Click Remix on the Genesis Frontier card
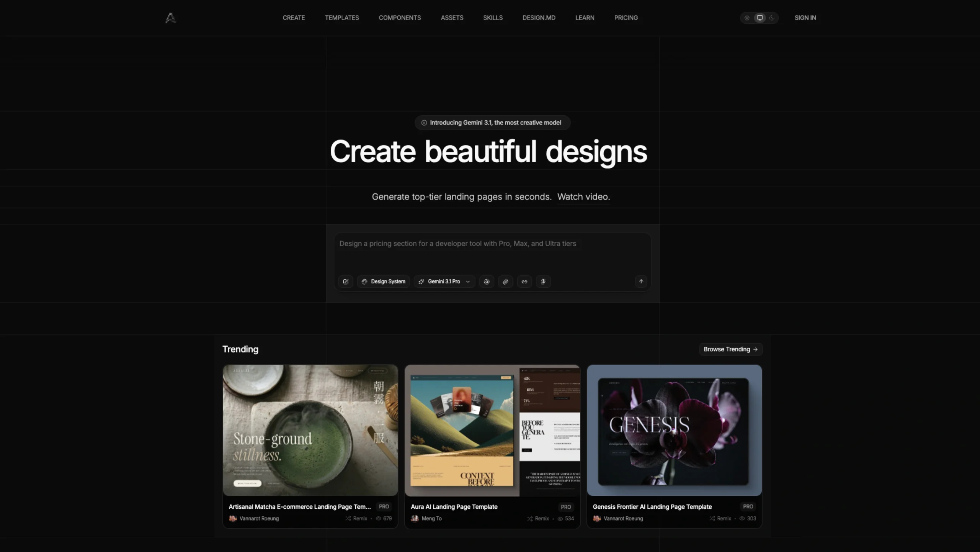The width and height of the screenshot is (980, 552). (720, 518)
